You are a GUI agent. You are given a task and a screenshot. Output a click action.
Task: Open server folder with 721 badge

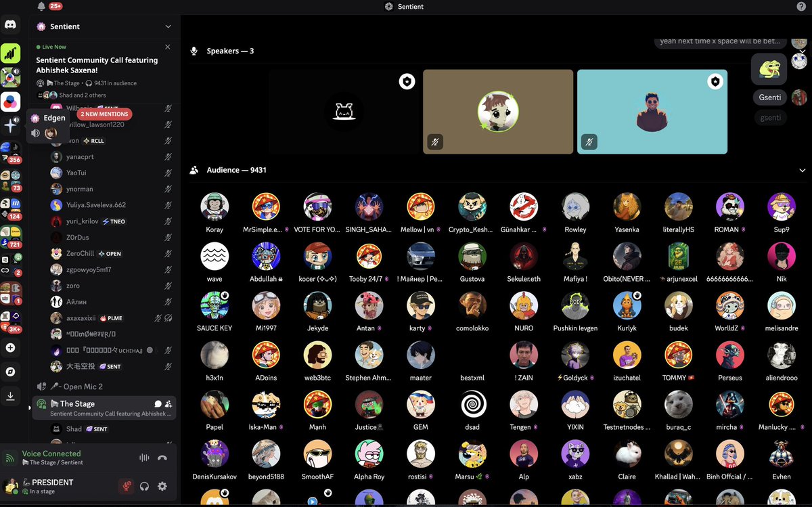pyautogui.click(x=10, y=237)
